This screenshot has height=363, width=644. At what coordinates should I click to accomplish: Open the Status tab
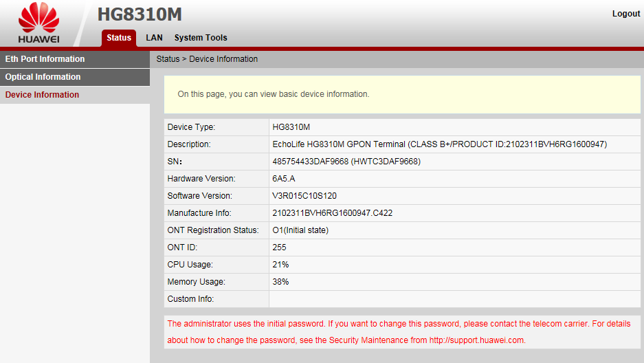(119, 38)
